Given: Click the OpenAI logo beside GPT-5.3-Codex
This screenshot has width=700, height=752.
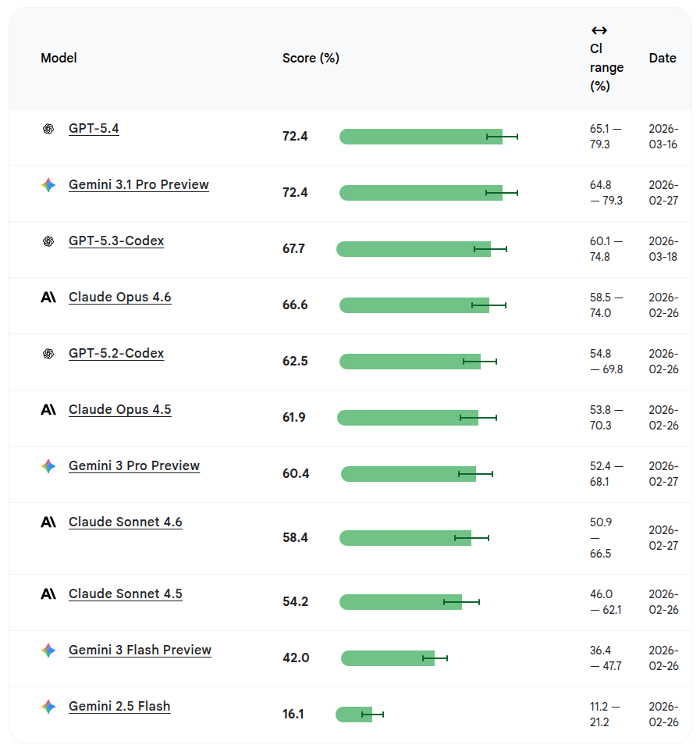Looking at the screenshot, I should click(x=48, y=241).
